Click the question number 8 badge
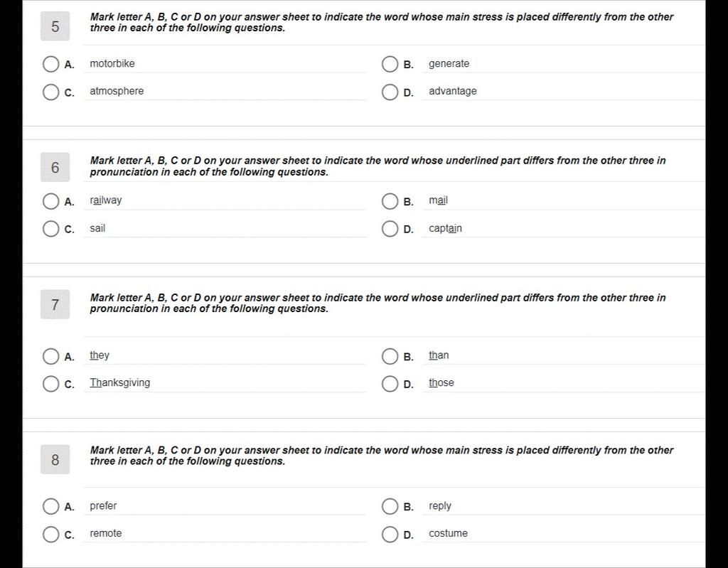 tap(55, 460)
